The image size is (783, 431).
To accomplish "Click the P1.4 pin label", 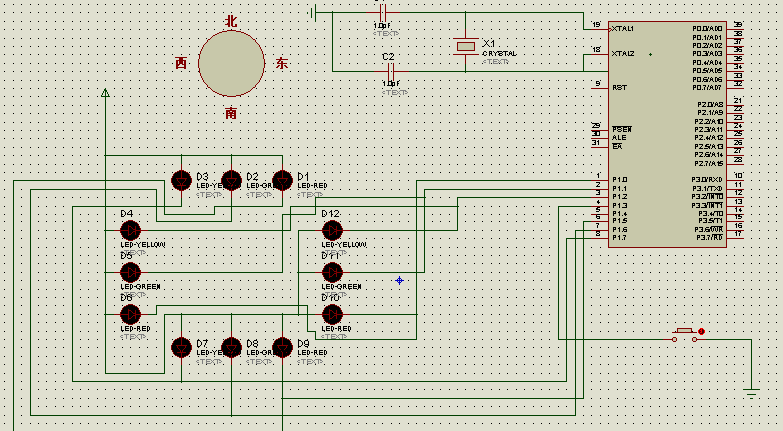I will tap(620, 213).
